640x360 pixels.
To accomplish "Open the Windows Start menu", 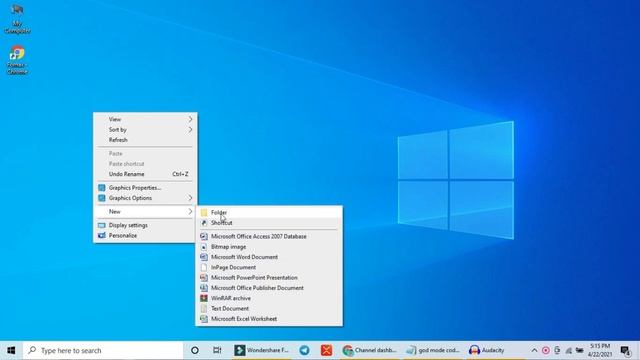I will pos(11,350).
